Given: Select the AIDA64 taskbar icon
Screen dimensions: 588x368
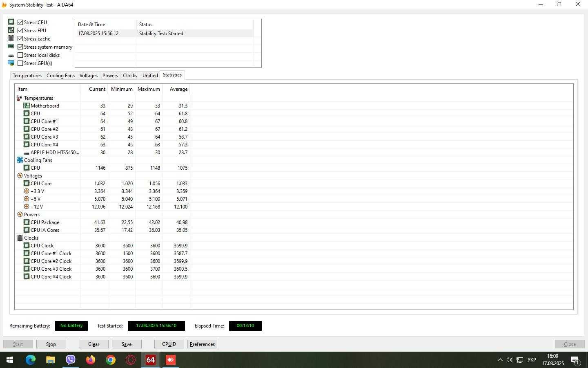Looking at the screenshot, I should tap(151, 360).
